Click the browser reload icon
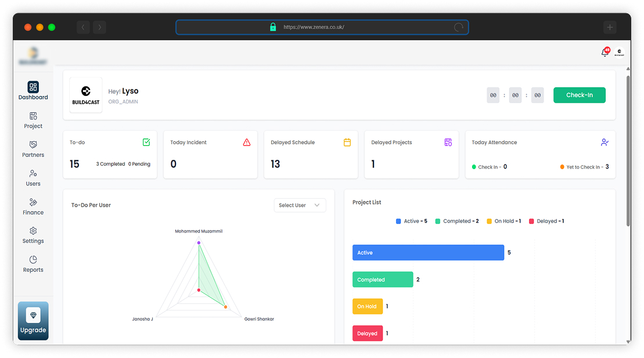644x358 pixels. [x=459, y=27]
